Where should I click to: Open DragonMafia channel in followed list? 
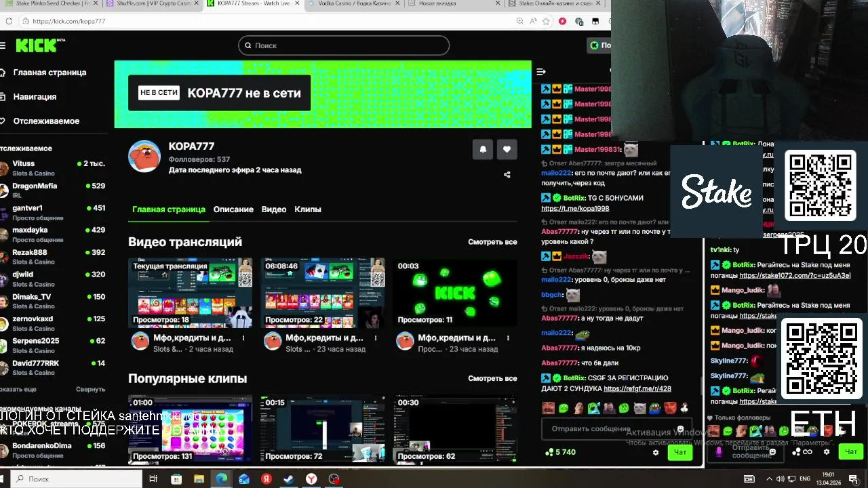[x=53, y=190]
